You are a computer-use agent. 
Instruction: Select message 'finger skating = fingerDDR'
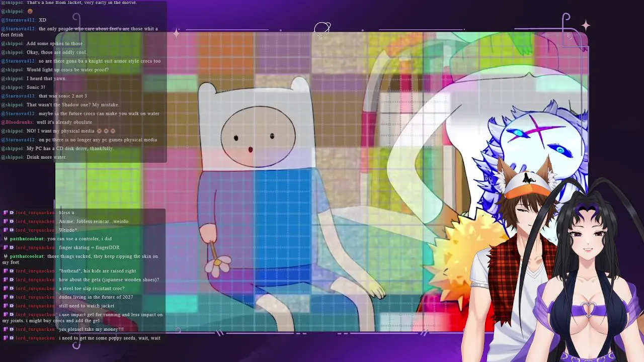tap(89, 248)
